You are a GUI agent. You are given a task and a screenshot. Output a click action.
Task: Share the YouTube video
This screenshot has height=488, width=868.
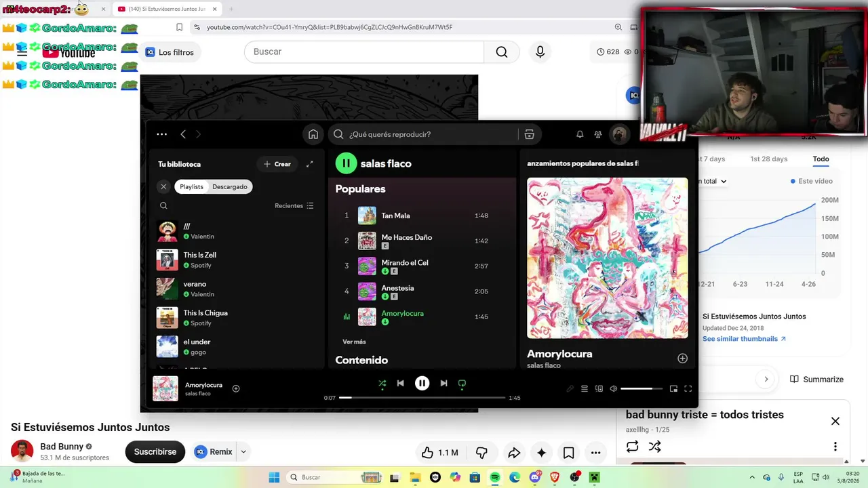(514, 453)
